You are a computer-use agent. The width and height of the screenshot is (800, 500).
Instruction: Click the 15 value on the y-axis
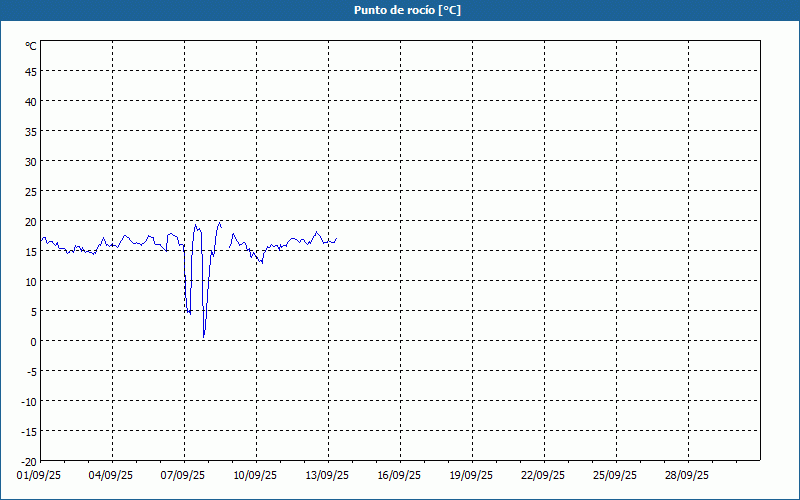tap(31, 252)
